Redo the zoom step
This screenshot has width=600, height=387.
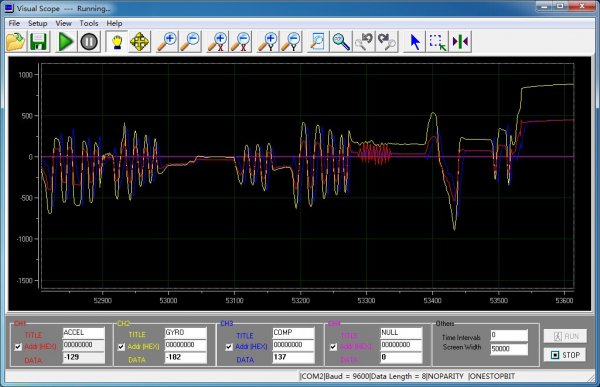coord(387,42)
